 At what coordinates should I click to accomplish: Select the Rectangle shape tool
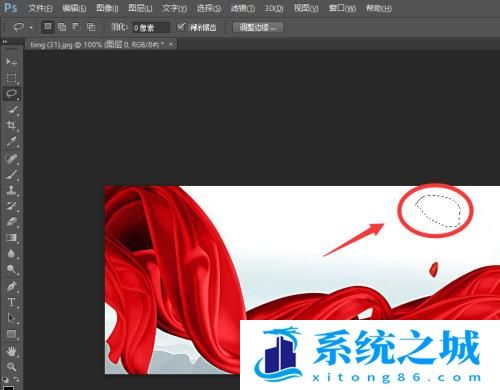tap(11, 334)
